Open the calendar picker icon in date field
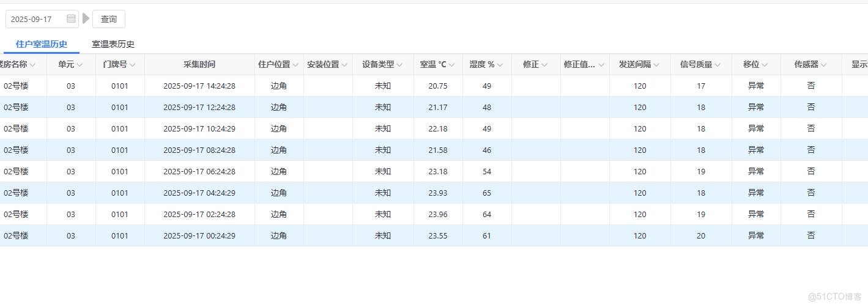Viewport: 868px width, 307px height. [x=71, y=19]
